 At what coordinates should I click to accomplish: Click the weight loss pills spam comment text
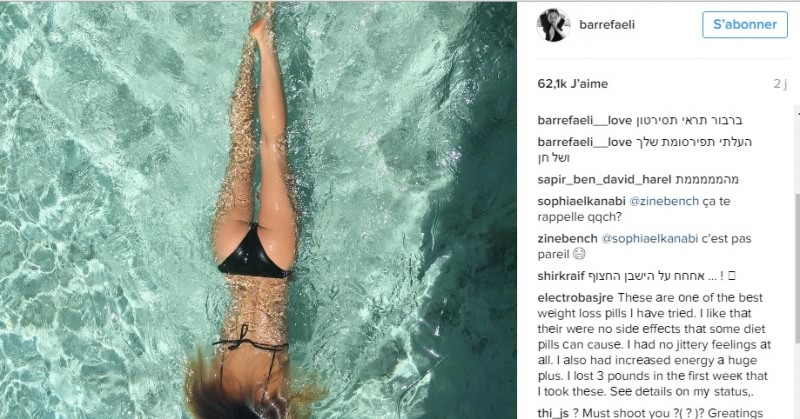[654, 344]
